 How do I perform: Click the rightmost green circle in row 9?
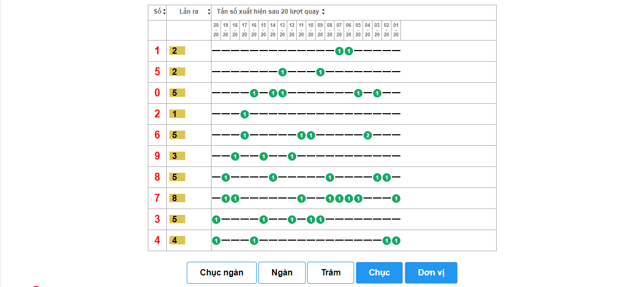tap(292, 156)
